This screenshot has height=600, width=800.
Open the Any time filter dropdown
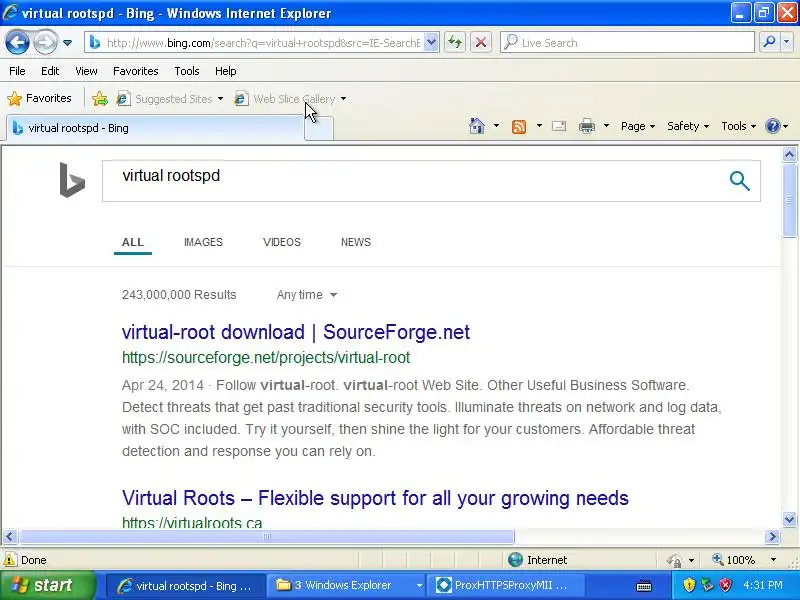pos(307,295)
